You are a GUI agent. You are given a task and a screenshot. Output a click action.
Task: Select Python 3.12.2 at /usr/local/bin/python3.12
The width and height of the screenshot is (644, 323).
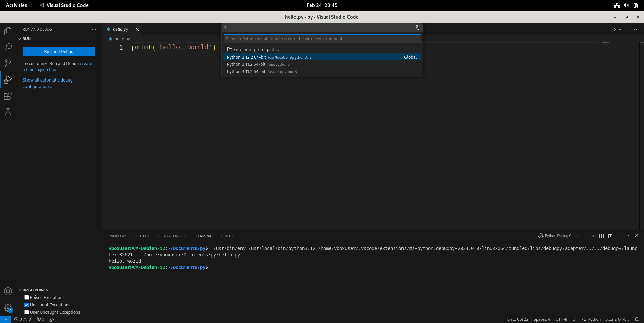322,57
